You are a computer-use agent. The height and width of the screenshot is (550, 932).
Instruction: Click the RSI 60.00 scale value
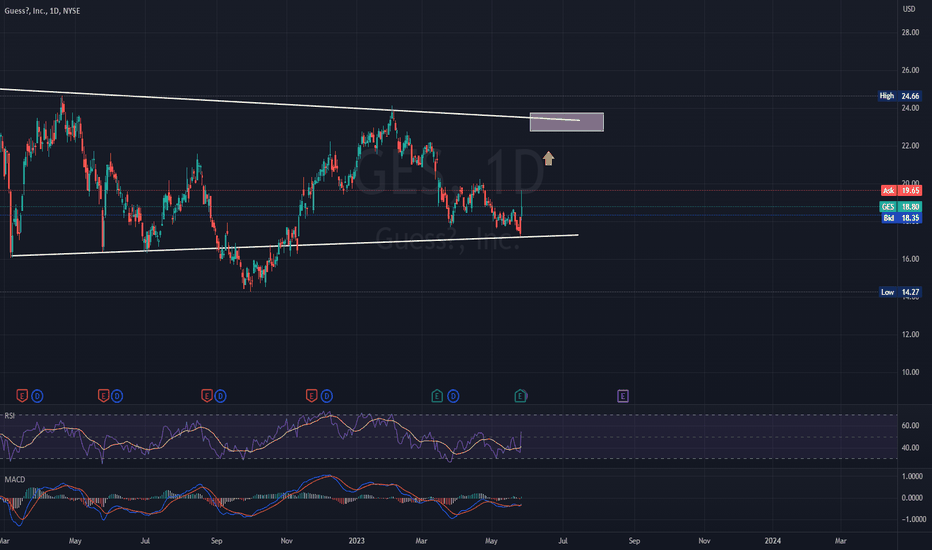[910, 426]
